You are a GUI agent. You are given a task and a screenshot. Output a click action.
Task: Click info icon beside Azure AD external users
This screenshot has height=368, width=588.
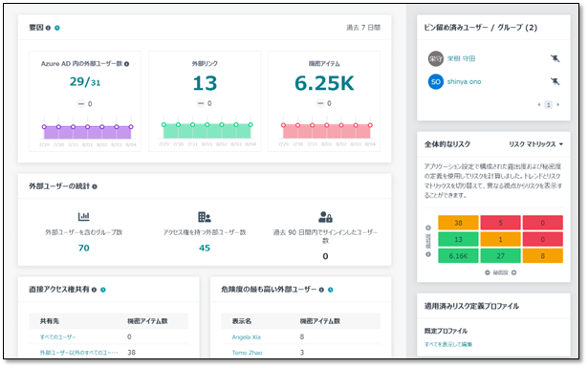pyautogui.click(x=127, y=64)
